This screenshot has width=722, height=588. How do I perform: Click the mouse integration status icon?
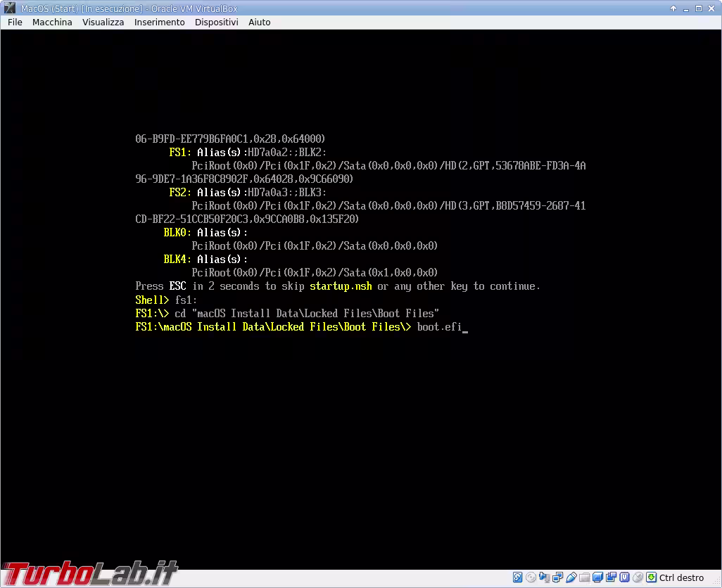(638, 577)
